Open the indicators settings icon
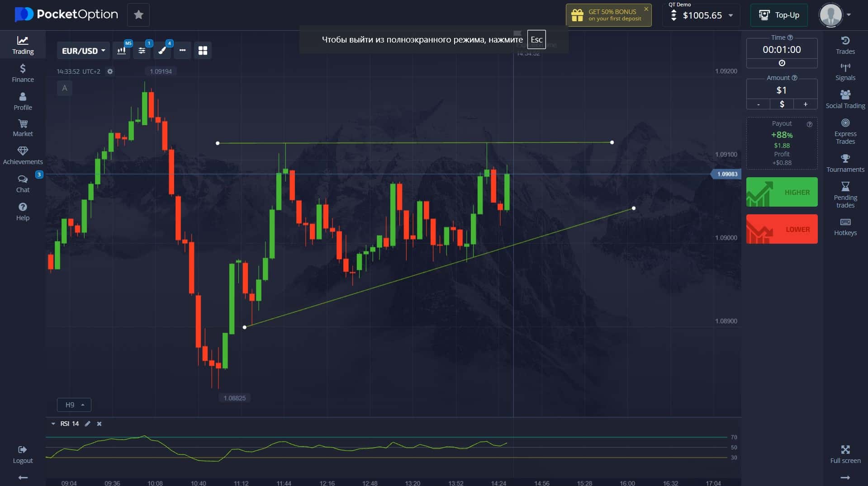868x486 pixels. [x=142, y=51]
